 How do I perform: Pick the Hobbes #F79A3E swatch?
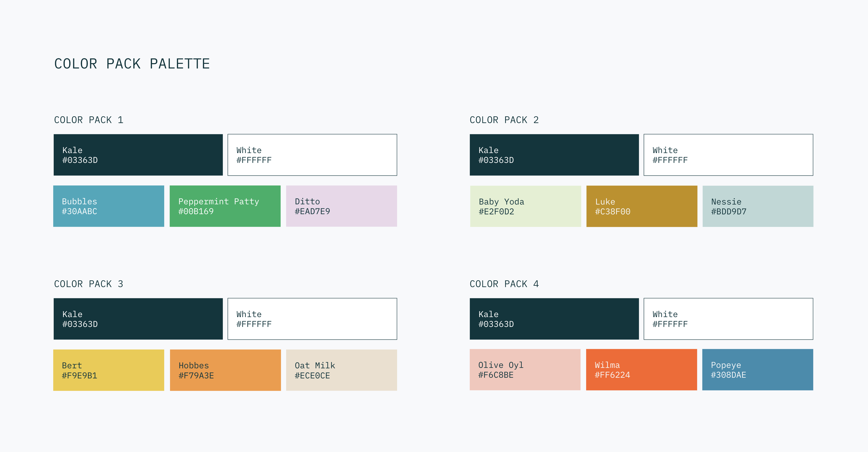(x=226, y=370)
